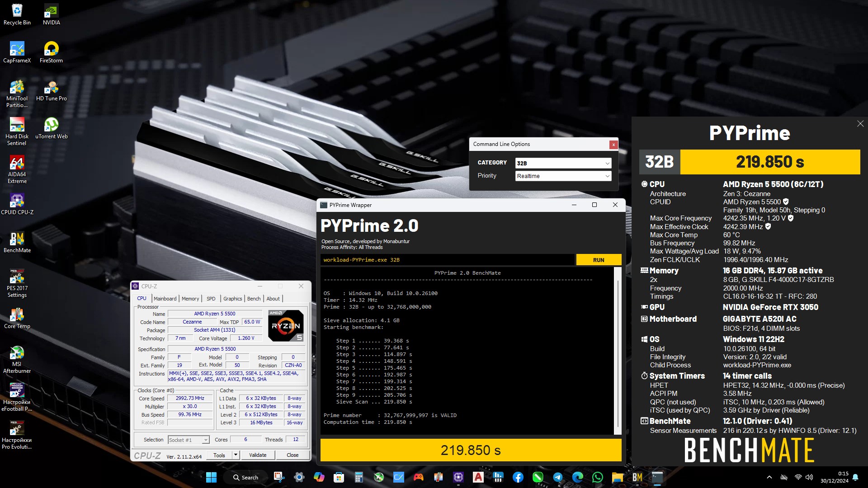The height and width of the screenshot is (488, 868).
Task: Open Microsoft Store taskbar icon
Action: click(339, 477)
